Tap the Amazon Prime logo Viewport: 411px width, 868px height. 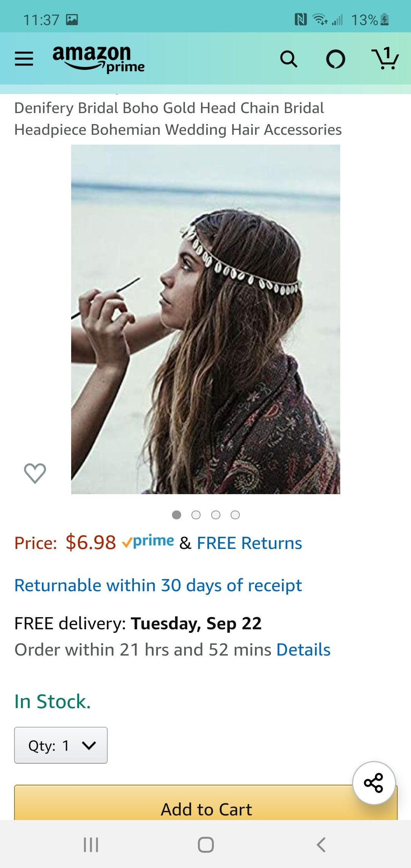(x=98, y=59)
